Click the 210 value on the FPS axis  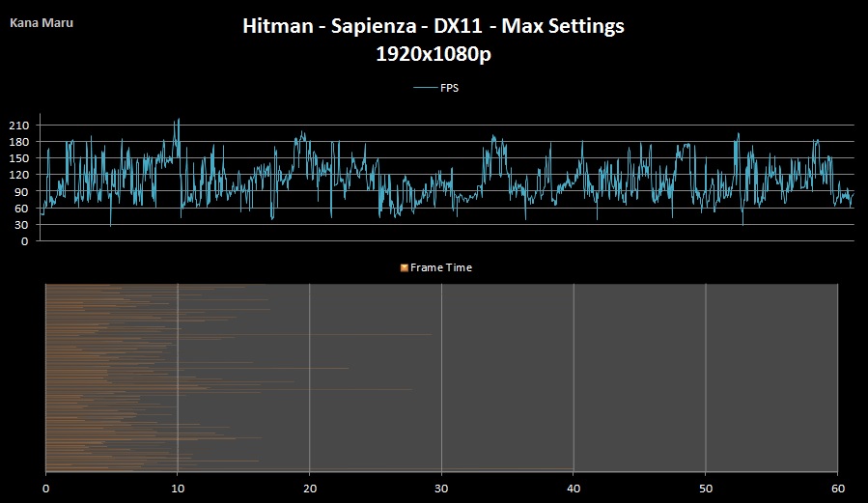[18, 126]
